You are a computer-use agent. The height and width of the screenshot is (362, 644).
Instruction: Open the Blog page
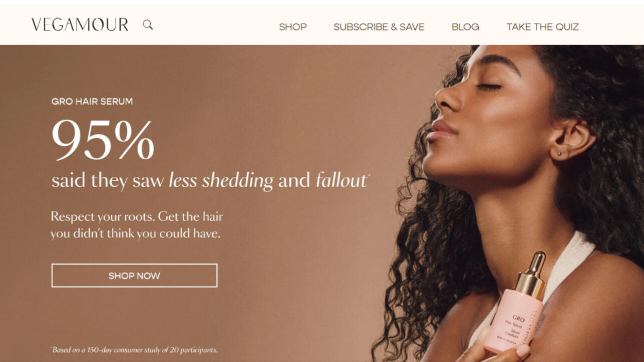pos(465,27)
